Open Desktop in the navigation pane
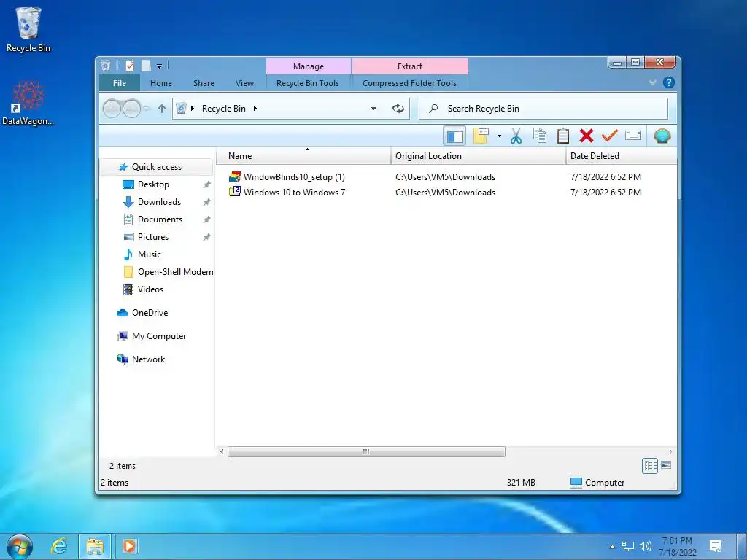The image size is (747, 560). click(x=153, y=184)
